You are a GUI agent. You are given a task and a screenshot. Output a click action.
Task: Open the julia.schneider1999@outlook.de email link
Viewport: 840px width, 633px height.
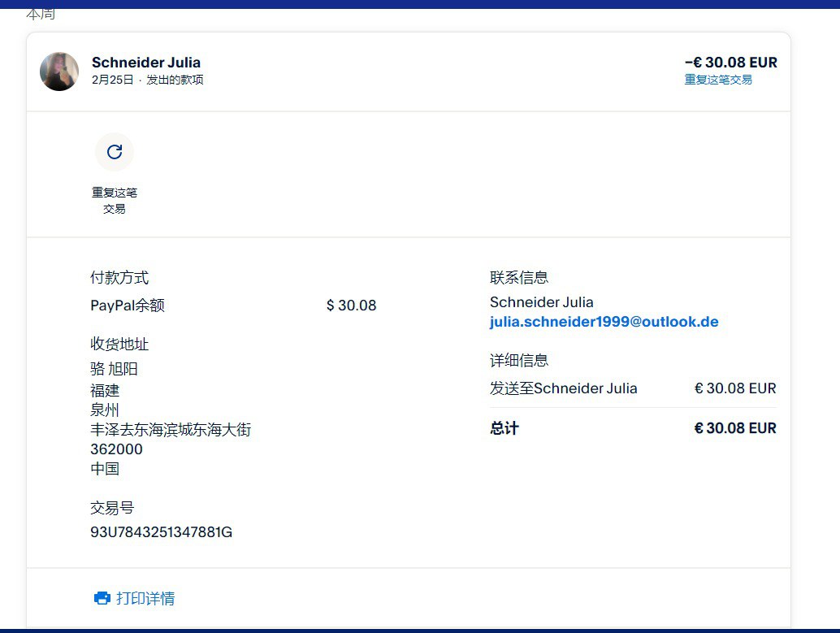604,322
